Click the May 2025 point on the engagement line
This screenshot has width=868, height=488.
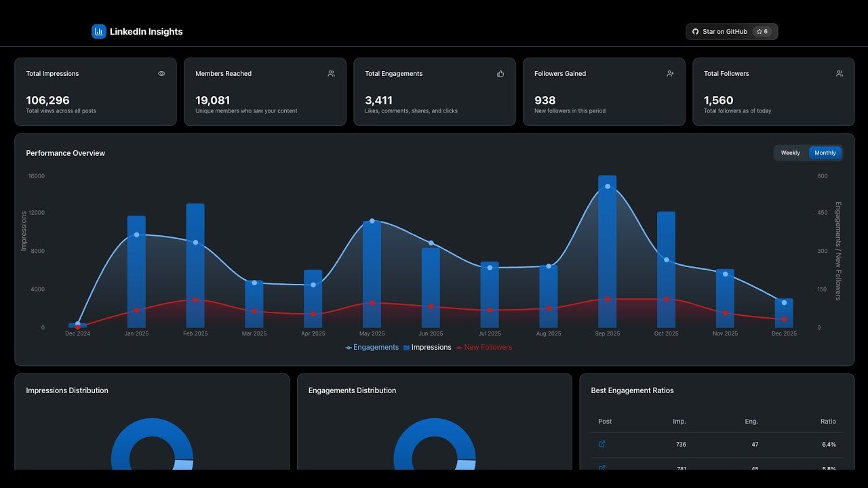(372, 220)
